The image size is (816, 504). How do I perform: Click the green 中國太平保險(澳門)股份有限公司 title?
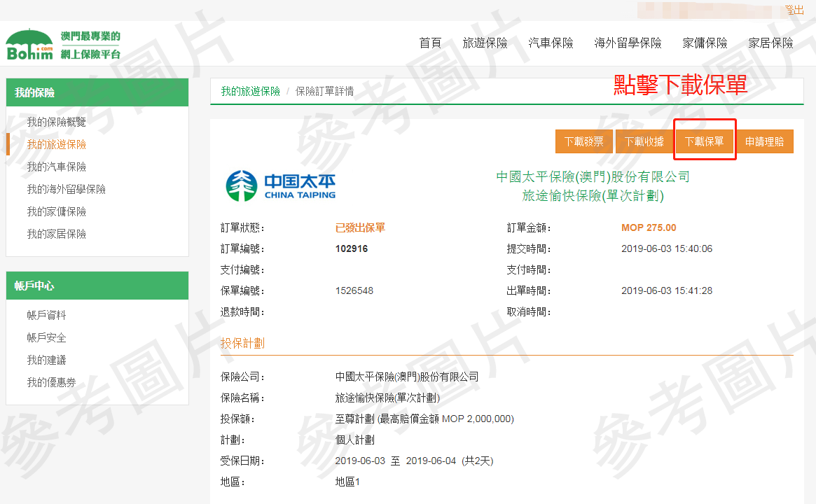[x=593, y=177]
